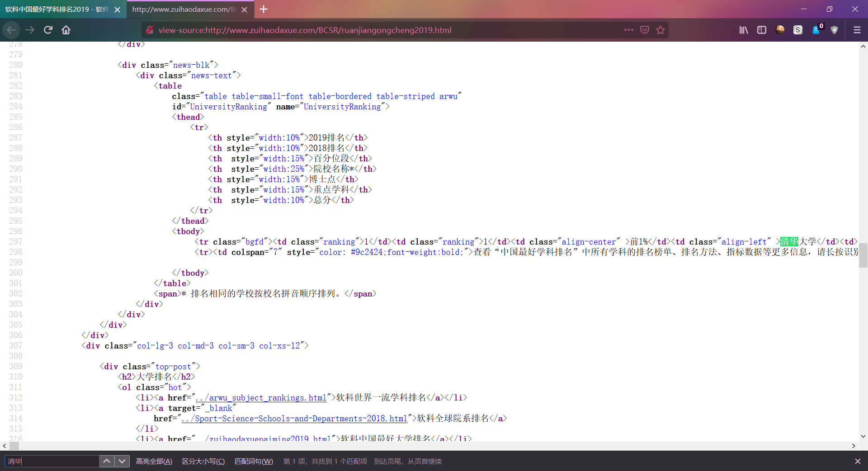Click the 重点学科 header text
The height and width of the screenshot is (471, 868).
[331, 190]
